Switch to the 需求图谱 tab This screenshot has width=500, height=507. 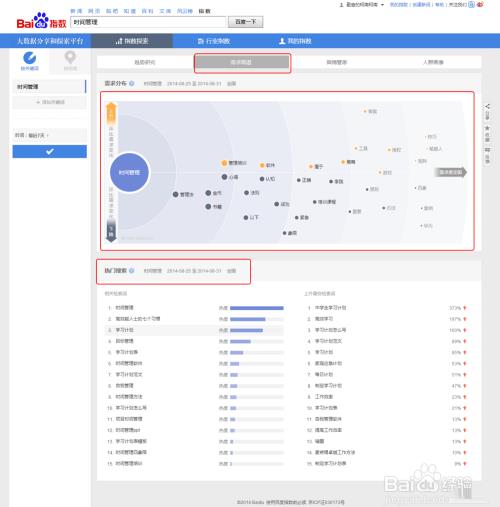pos(242,62)
